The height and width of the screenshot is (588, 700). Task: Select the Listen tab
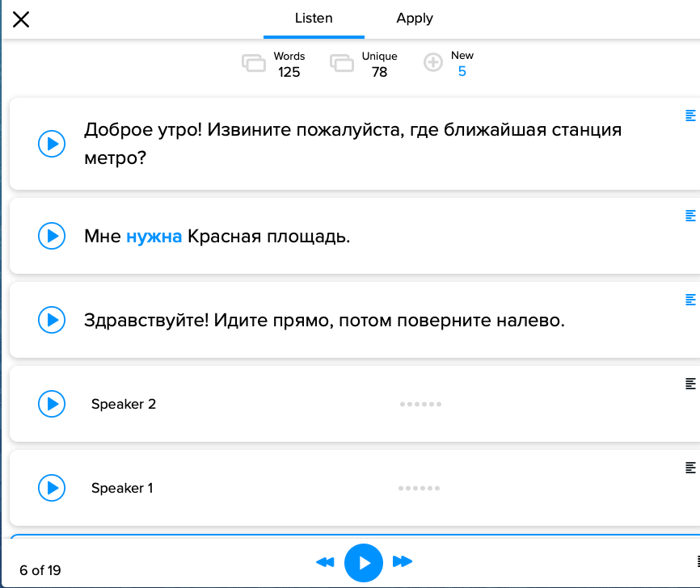pos(314,19)
